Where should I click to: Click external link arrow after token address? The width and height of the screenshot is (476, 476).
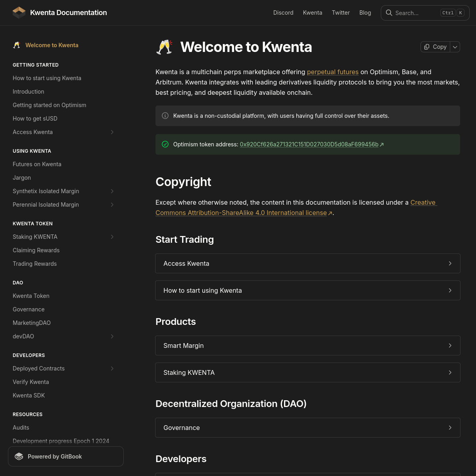(382, 145)
